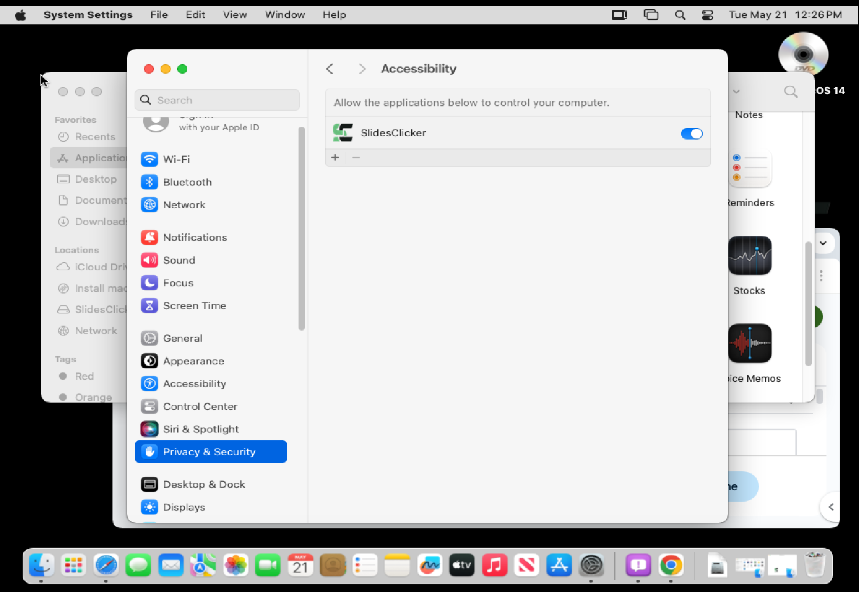Click the SlidesClicker app row
This screenshot has width=868, height=592.
(x=518, y=133)
